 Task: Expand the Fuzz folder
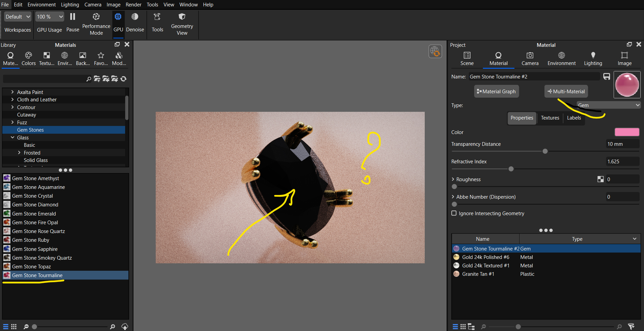12,122
